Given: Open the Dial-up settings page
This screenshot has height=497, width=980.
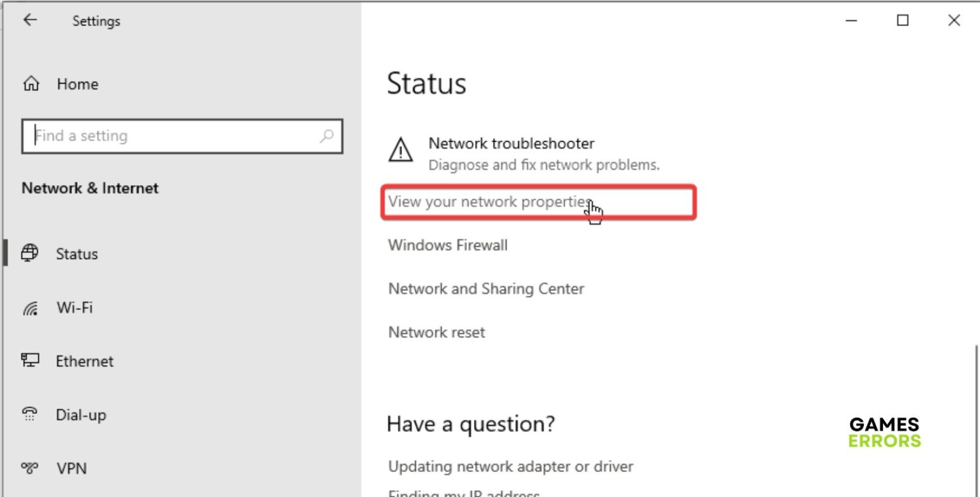Looking at the screenshot, I should click(x=80, y=415).
